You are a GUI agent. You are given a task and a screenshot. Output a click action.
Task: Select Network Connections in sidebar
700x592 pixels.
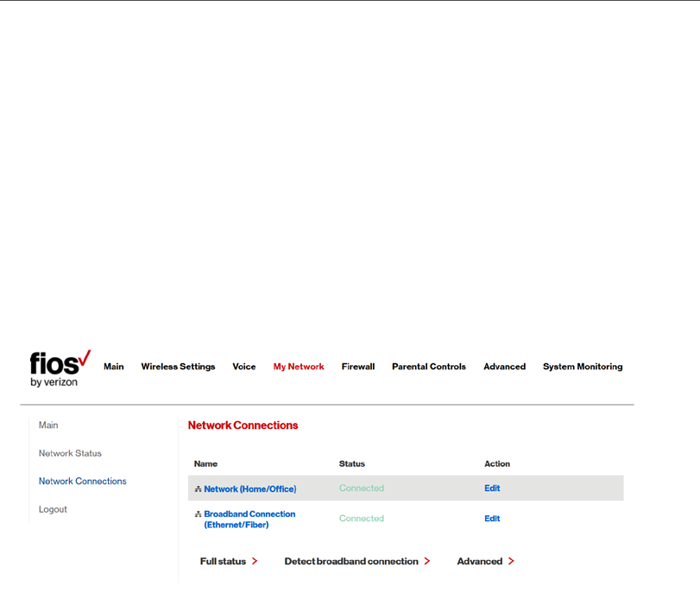pos(83,482)
